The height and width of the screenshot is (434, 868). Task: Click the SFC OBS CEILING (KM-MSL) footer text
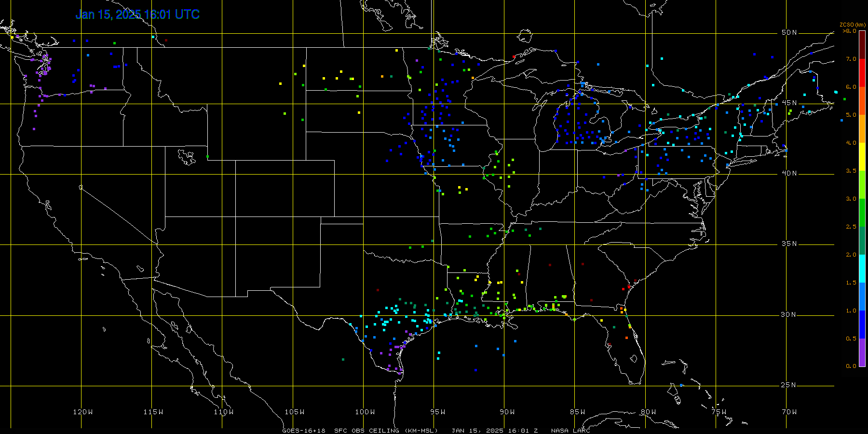click(386, 431)
